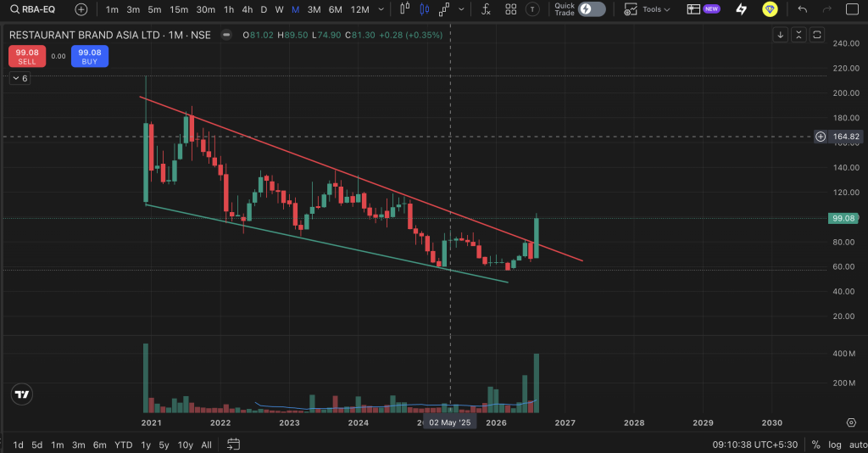
Task: Open timezone menu at 09:10:38 UTC+5:30
Action: 755,445
